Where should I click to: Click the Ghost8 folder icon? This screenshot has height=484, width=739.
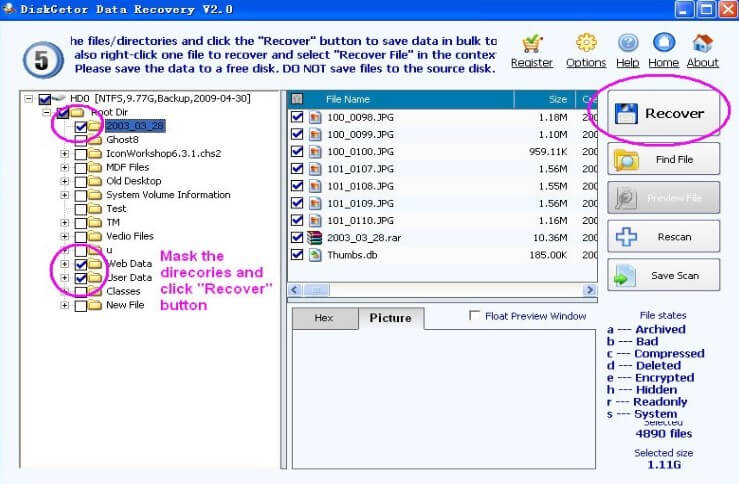coord(95,140)
